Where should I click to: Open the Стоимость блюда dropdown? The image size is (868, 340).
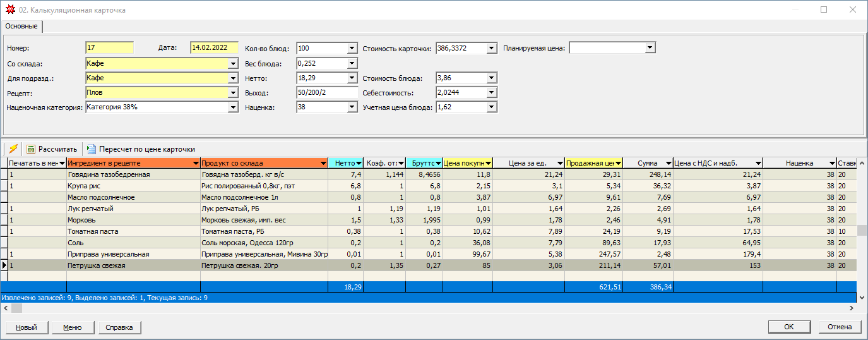click(x=492, y=78)
